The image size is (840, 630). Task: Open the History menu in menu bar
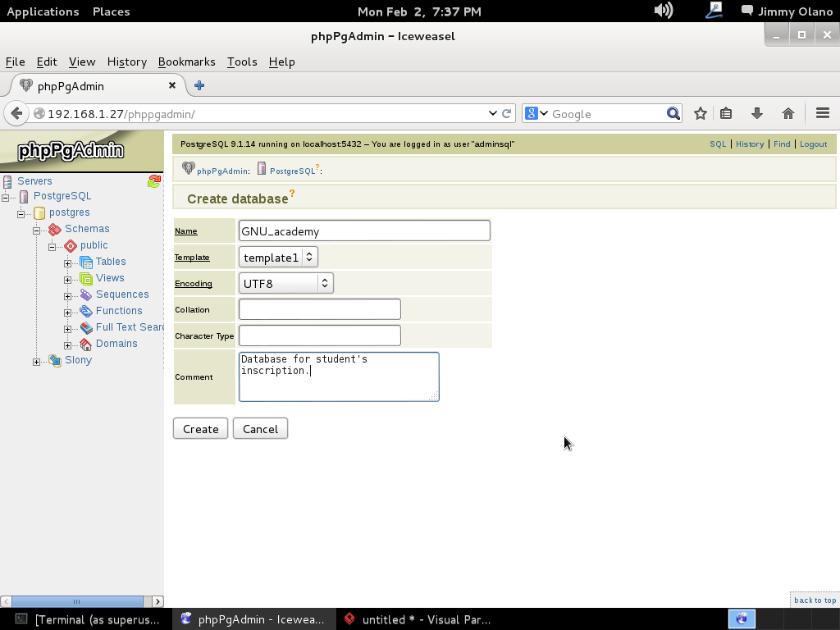click(126, 62)
